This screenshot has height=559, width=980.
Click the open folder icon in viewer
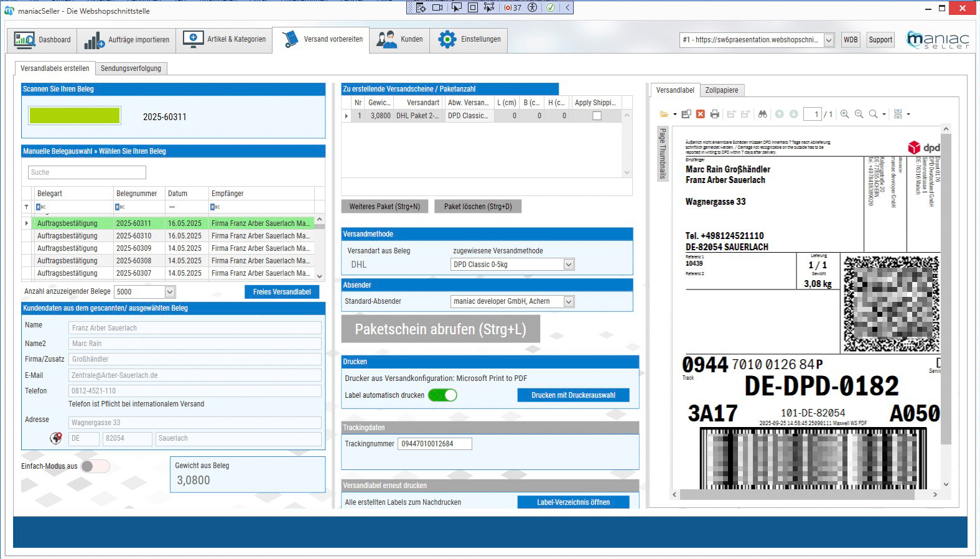(x=664, y=114)
